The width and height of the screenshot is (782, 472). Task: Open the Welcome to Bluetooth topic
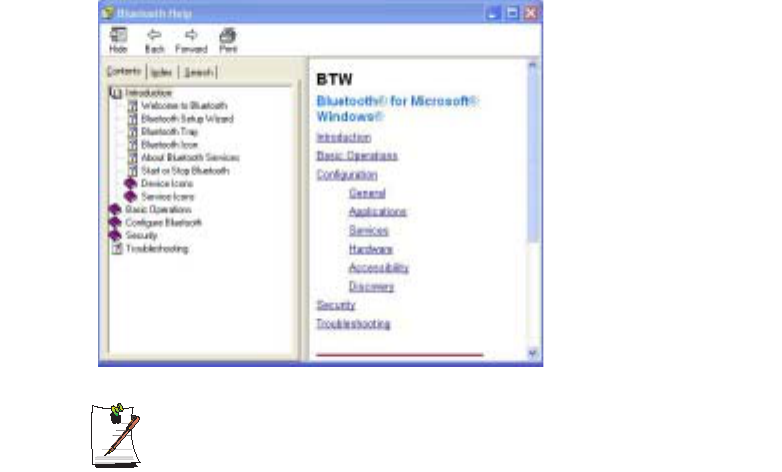[x=184, y=106]
